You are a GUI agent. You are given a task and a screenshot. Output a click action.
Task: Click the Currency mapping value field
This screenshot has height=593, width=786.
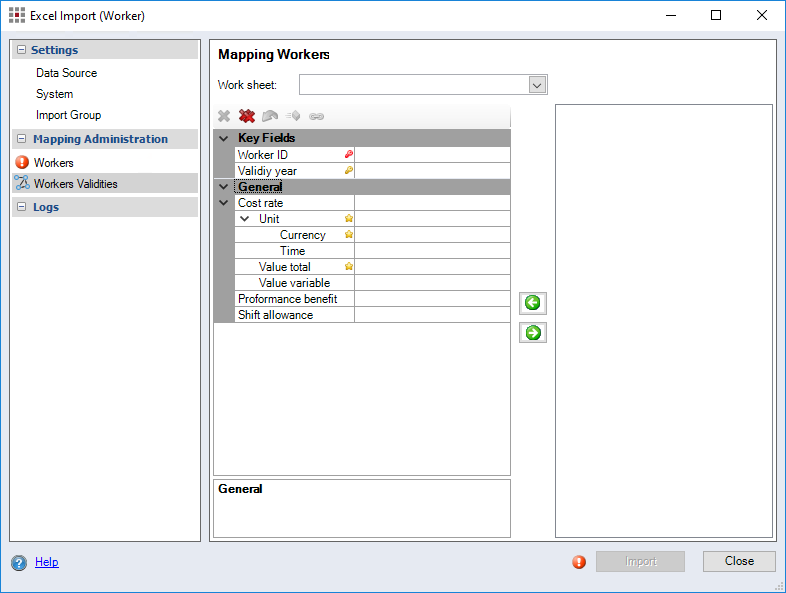coord(432,235)
